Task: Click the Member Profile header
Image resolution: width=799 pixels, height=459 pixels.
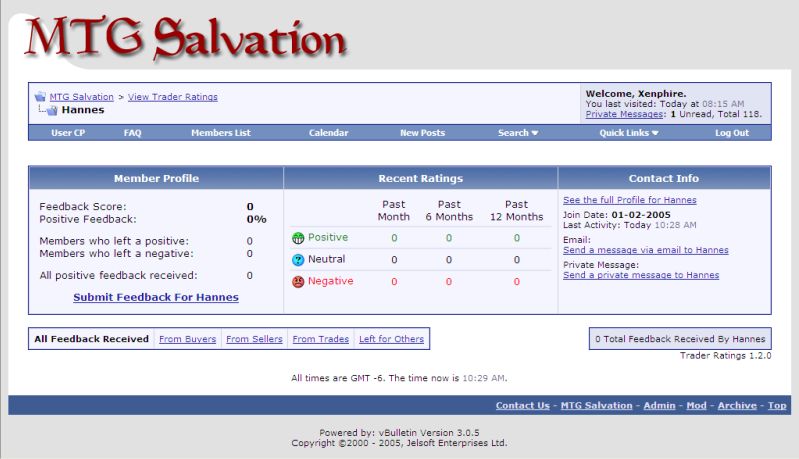Action: (x=156, y=178)
